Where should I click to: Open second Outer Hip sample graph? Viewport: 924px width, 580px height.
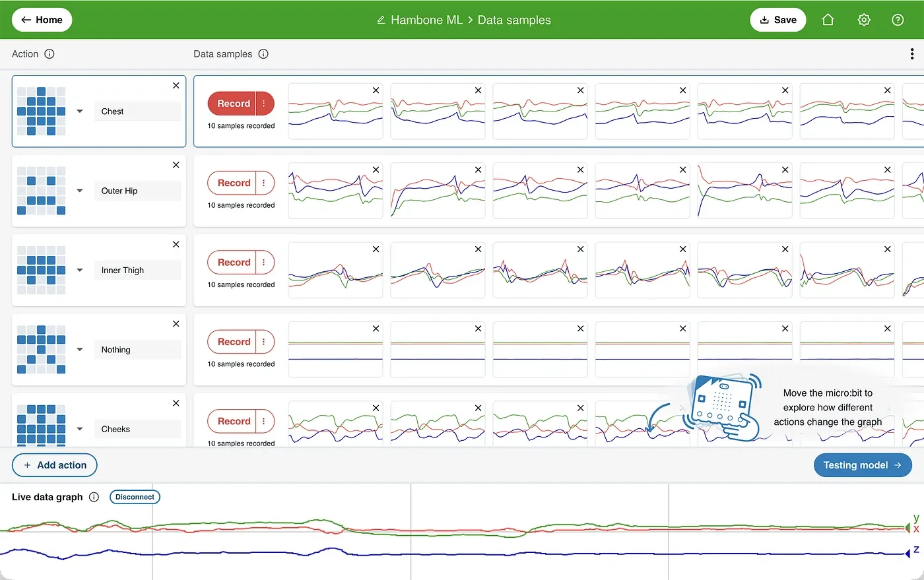[x=438, y=191]
